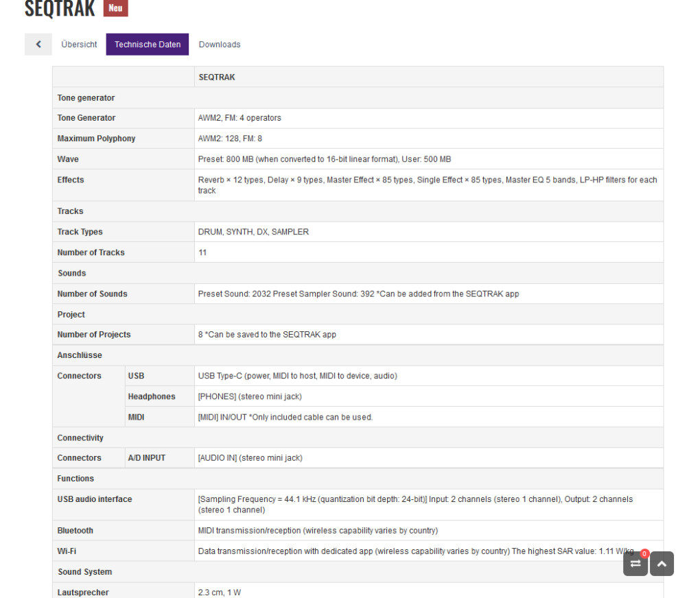Click the scroll-to-top chevron button

(x=662, y=564)
